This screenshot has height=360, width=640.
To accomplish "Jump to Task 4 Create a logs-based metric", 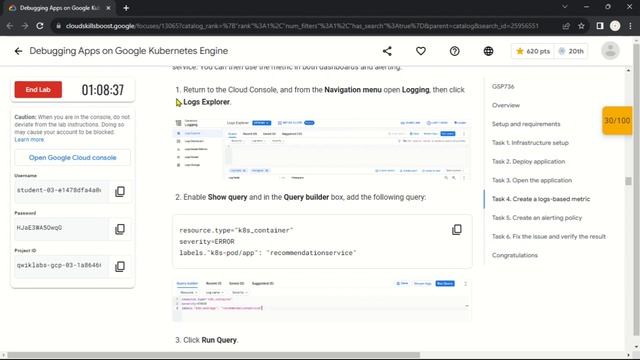I will (541, 199).
